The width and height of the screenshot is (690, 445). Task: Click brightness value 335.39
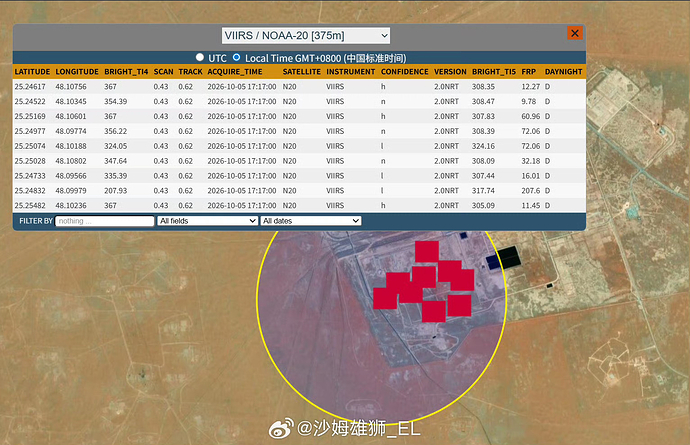pyautogui.click(x=115, y=176)
